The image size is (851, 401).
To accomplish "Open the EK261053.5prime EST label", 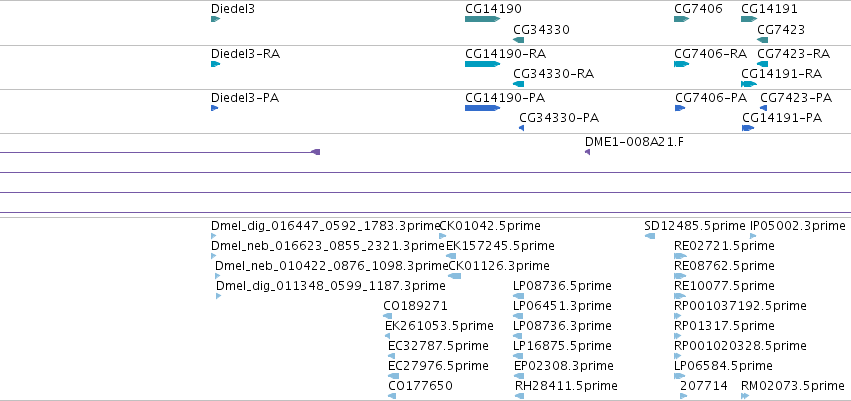I will coord(439,326).
